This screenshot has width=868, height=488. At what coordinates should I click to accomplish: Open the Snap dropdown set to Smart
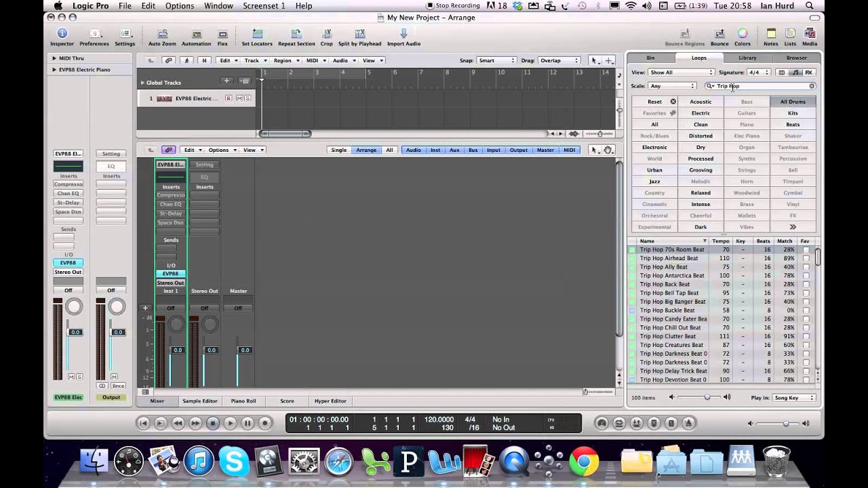tap(495, 60)
